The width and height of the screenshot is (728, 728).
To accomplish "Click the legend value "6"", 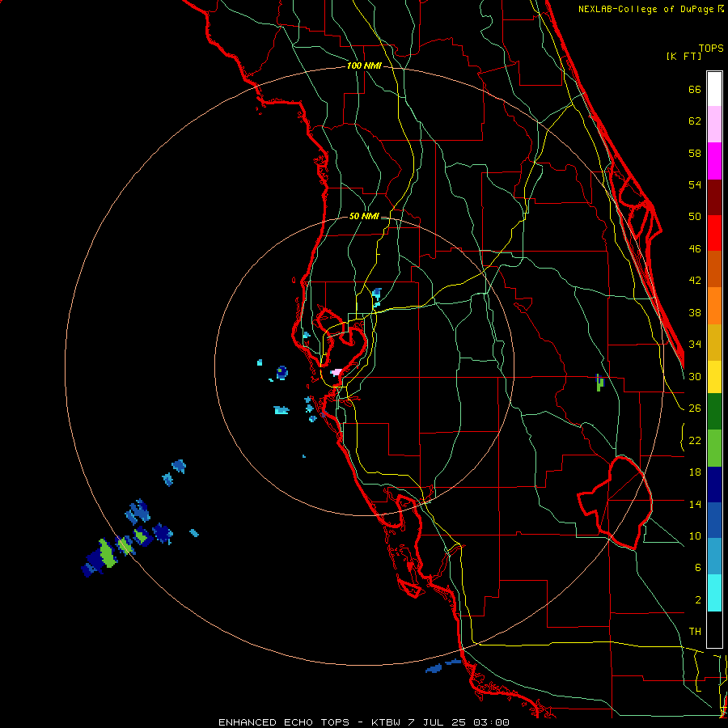I will pos(698,568).
